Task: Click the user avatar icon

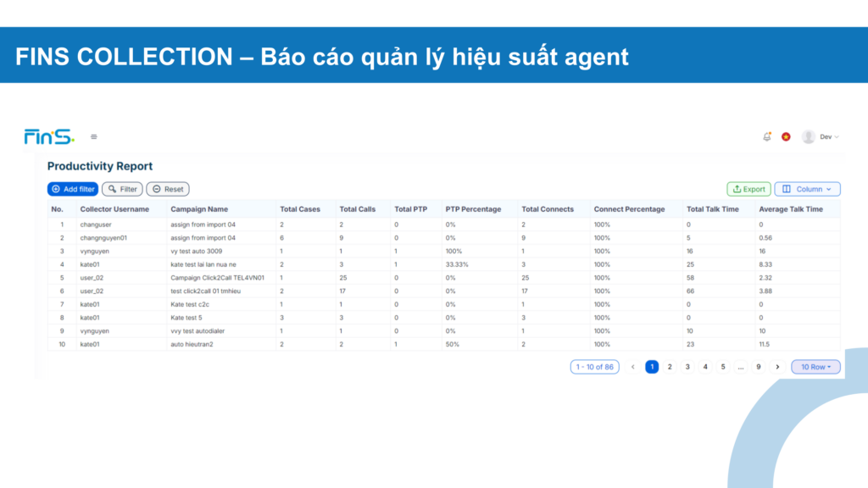Action: (x=809, y=136)
